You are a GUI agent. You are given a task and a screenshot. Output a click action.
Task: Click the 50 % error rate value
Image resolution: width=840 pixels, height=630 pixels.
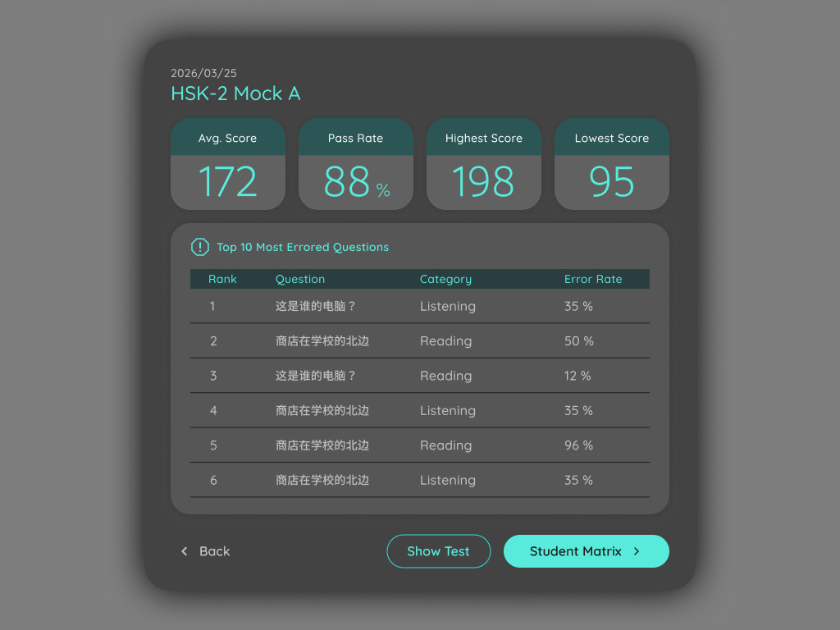pyautogui.click(x=578, y=341)
